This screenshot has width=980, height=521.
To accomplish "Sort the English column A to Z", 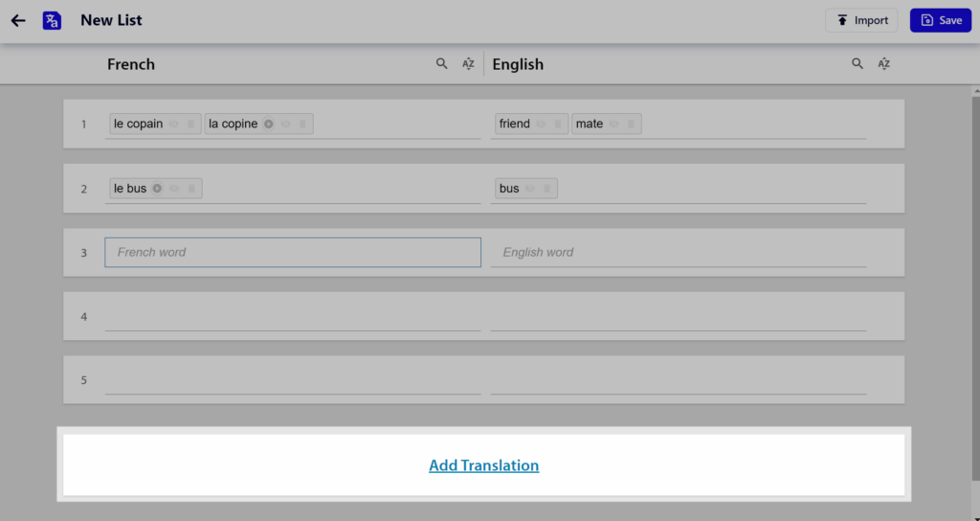I will (x=883, y=64).
